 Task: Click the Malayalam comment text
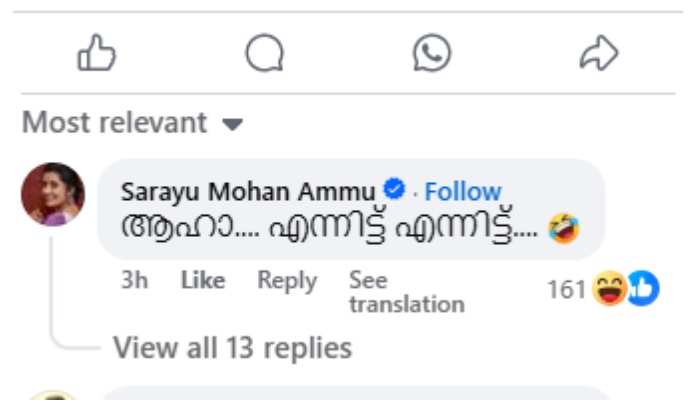click(x=330, y=228)
